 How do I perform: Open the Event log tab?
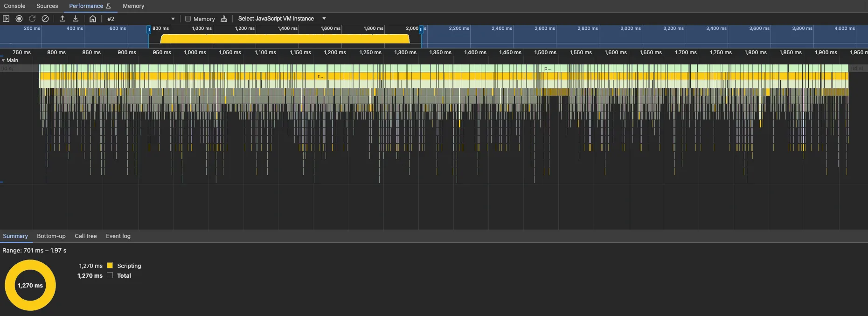[x=118, y=236]
